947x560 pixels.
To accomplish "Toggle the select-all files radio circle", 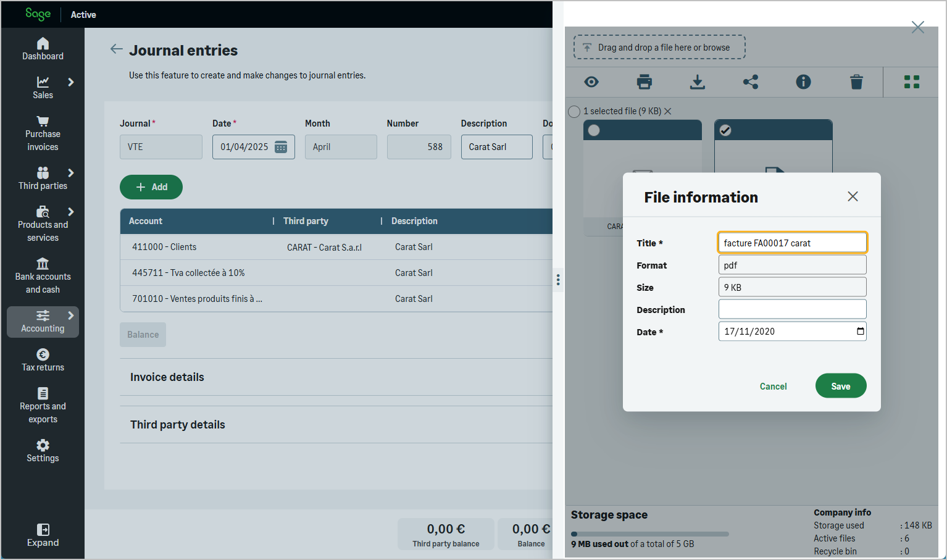I will click(x=574, y=112).
